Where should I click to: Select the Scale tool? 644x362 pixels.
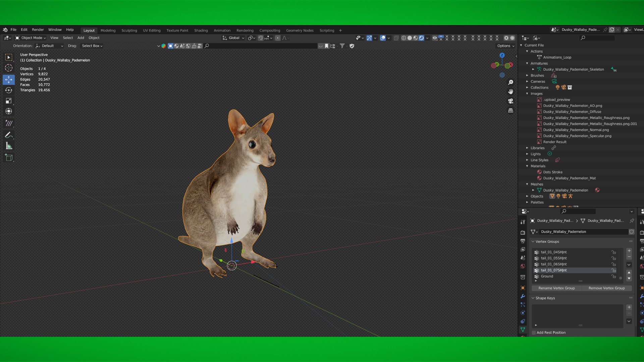(9, 101)
